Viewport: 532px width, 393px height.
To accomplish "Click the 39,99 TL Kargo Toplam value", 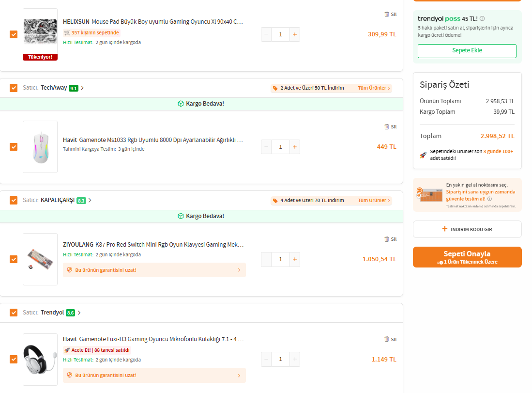I will [504, 112].
